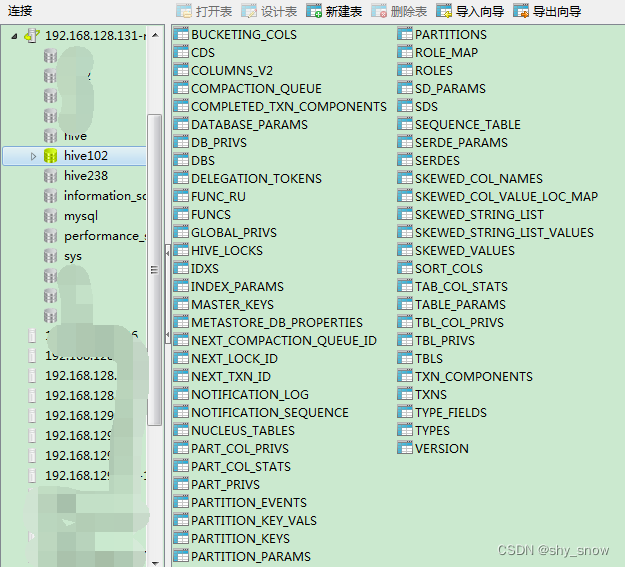Expand the hive102 database node

click(33, 156)
